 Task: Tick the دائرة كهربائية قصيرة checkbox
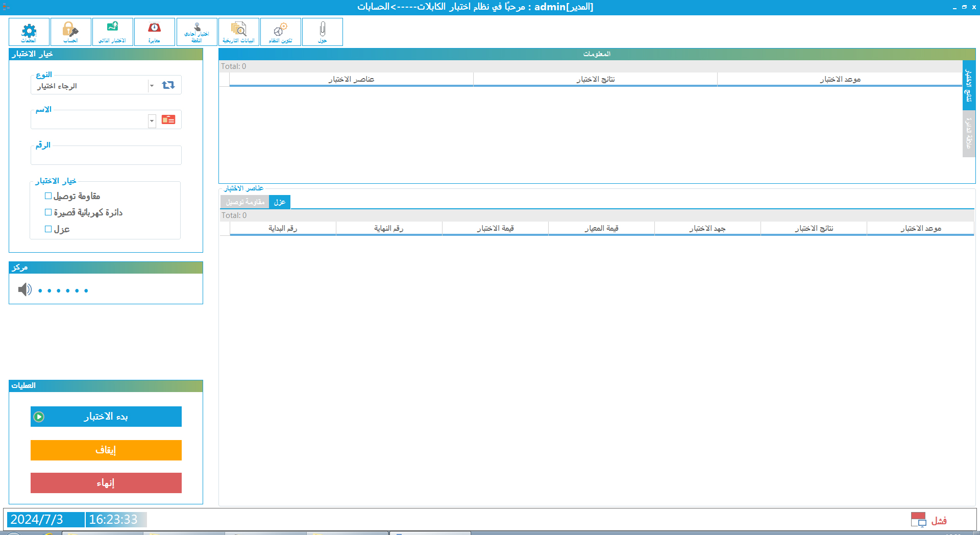[48, 212]
